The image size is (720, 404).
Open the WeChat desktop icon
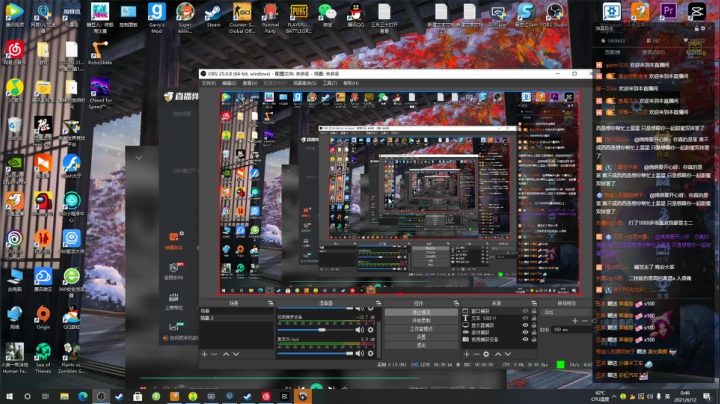[327, 15]
